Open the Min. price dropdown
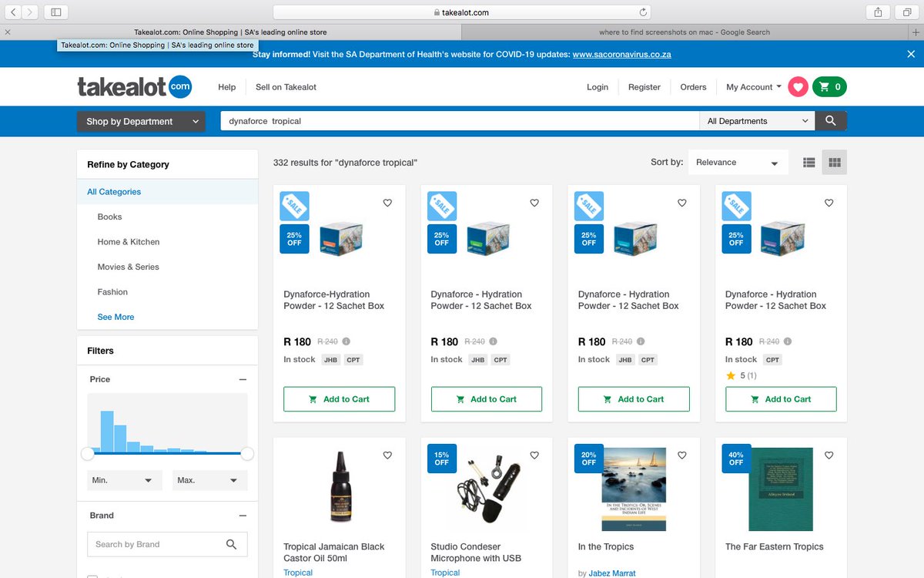 (x=125, y=480)
